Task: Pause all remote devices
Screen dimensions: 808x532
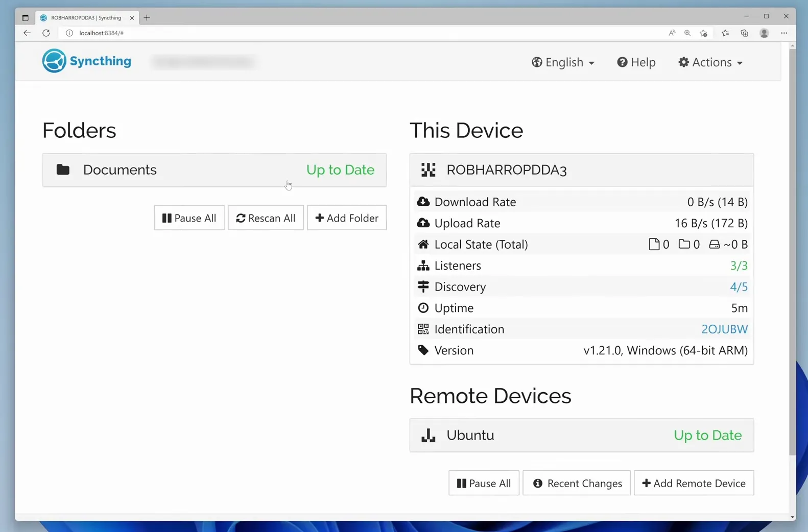Action: 484,483
